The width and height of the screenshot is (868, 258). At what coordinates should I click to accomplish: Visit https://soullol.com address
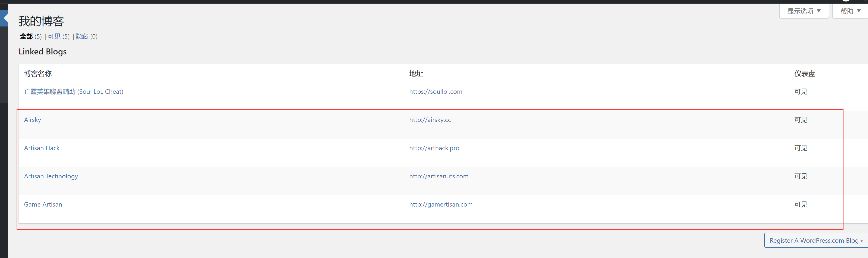pos(436,92)
